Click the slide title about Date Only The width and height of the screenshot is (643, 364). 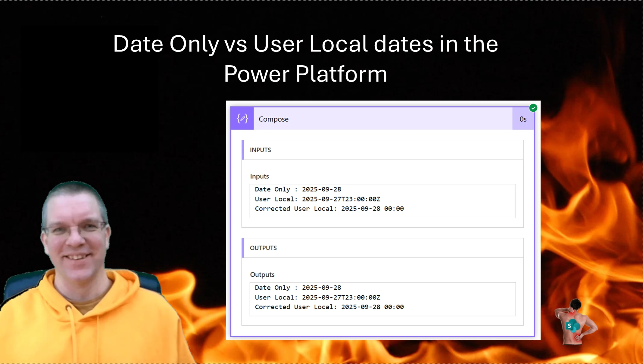pyautogui.click(x=305, y=59)
